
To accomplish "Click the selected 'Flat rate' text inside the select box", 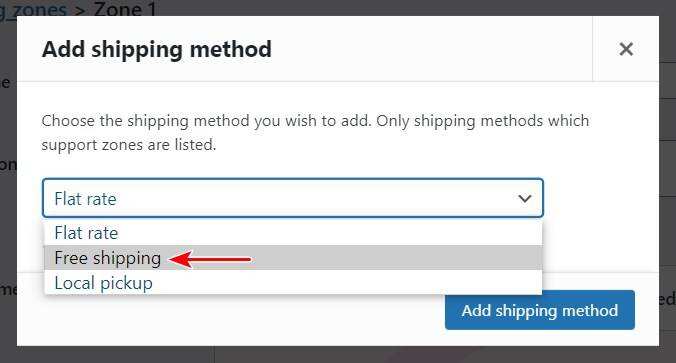I will (x=85, y=199).
